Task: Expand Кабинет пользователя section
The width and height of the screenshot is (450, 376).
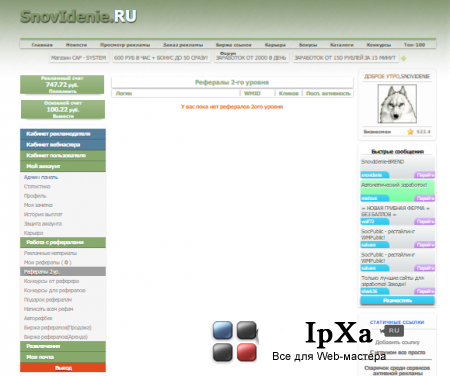Action: point(63,156)
